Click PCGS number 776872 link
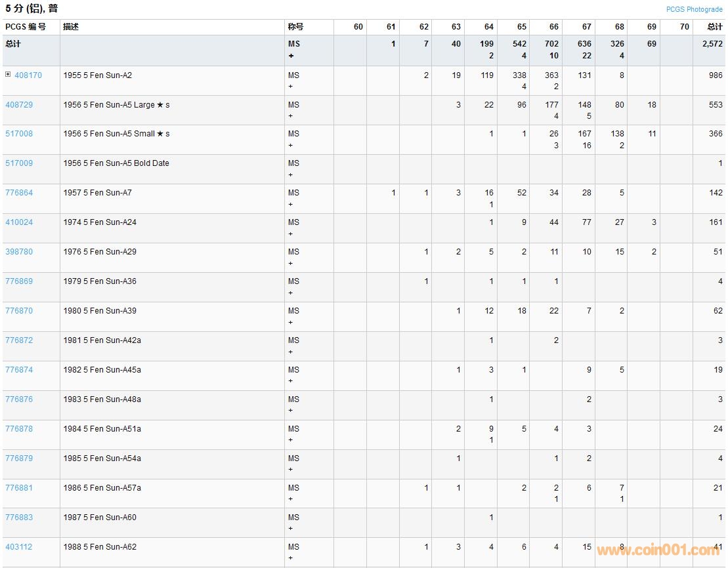728x568 pixels. [x=19, y=340]
